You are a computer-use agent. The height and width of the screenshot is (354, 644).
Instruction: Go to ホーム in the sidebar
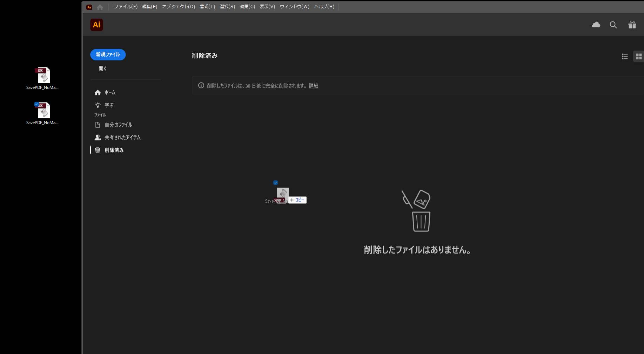click(109, 92)
